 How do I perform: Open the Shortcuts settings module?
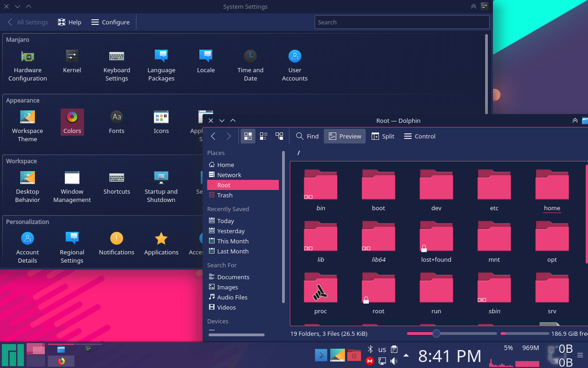point(117,183)
